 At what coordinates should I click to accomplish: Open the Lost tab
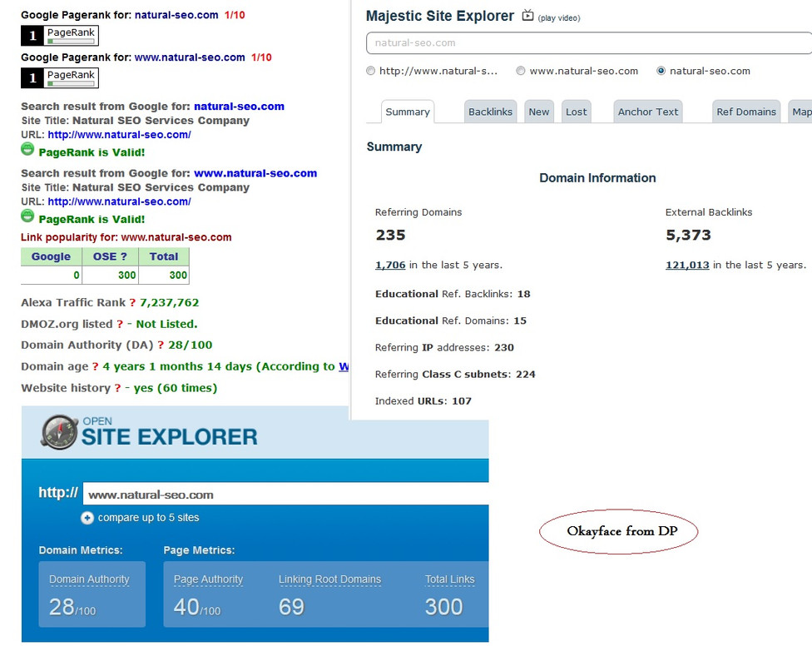tap(577, 112)
